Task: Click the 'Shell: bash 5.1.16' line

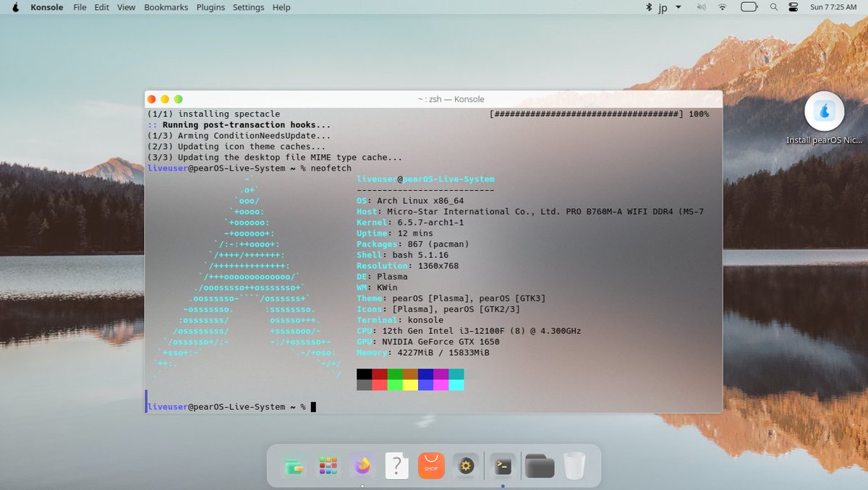Action: (x=403, y=255)
